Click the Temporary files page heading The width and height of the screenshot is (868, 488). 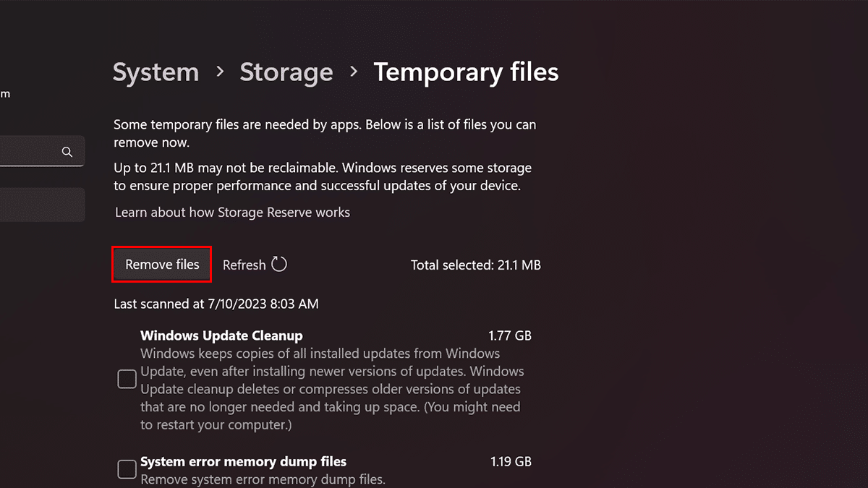click(466, 72)
